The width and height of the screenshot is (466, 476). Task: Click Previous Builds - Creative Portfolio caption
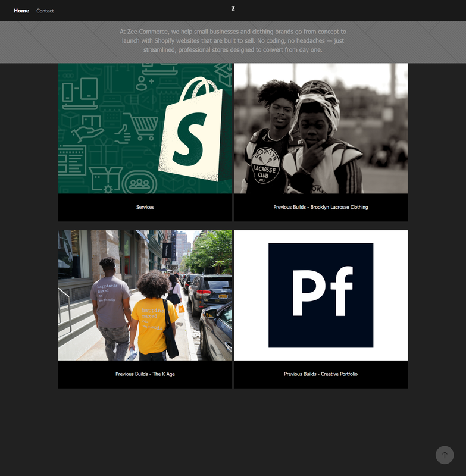point(321,374)
